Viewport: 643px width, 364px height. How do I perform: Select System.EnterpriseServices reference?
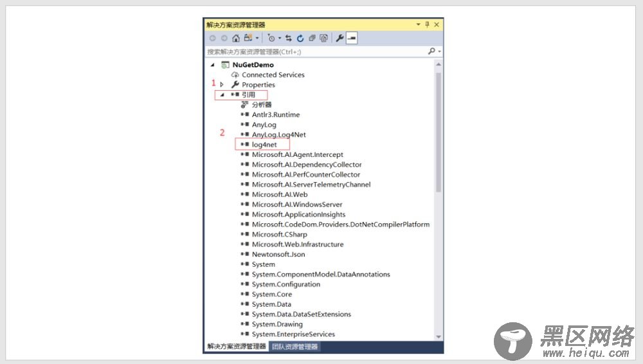[293, 334]
